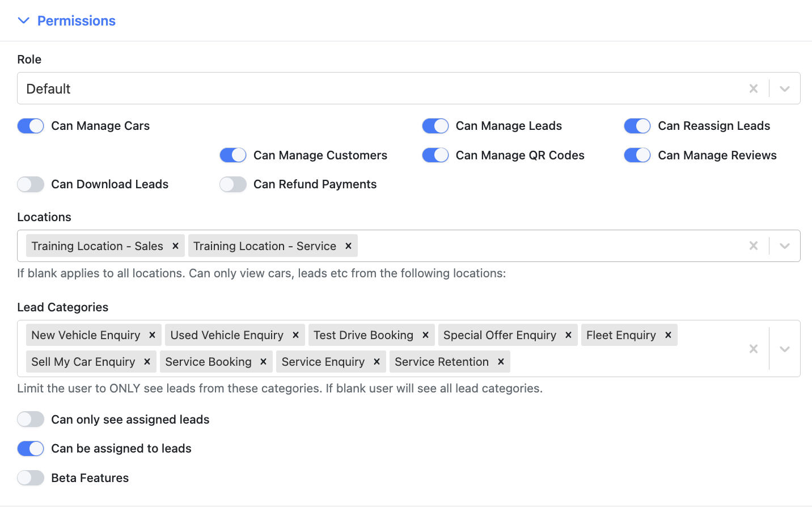The height and width of the screenshot is (507, 812).
Task: Open Lead Categories dropdown arrow
Action: (x=785, y=349)
